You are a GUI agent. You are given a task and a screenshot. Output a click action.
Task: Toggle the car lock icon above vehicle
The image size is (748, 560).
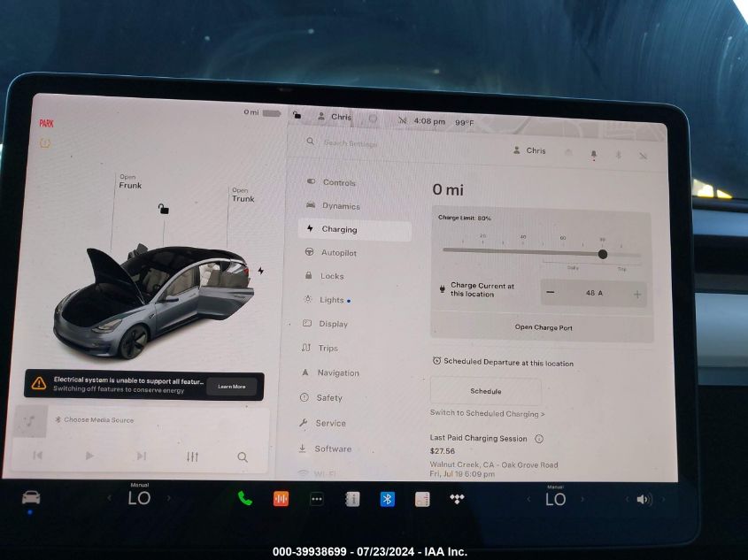[x=163, y=209]
